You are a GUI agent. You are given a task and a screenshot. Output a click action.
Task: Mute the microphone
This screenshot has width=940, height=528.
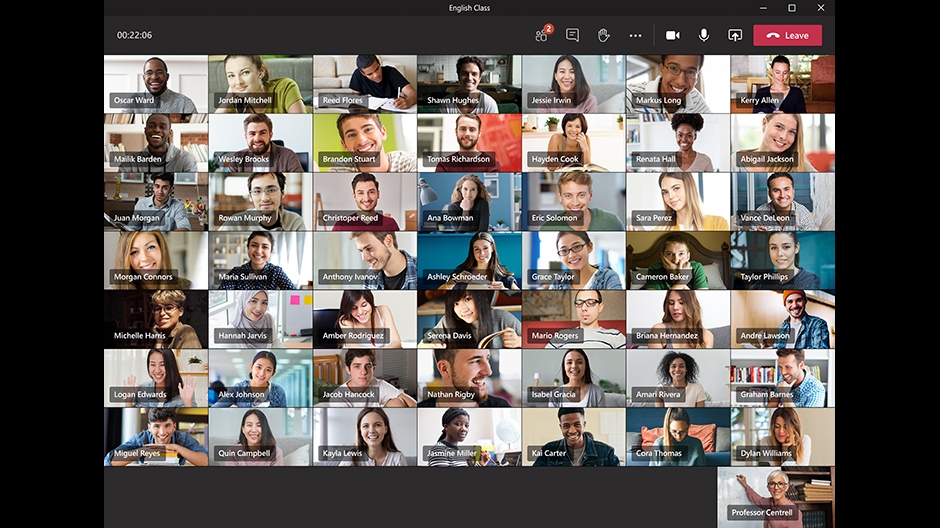tap(704, 35)
